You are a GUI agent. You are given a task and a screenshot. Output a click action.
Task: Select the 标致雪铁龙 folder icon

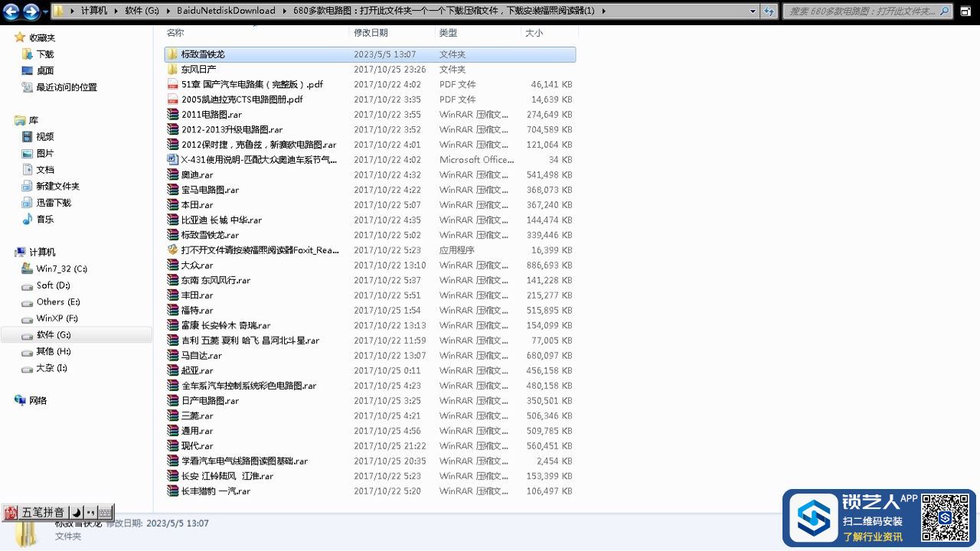click(172, 54)
